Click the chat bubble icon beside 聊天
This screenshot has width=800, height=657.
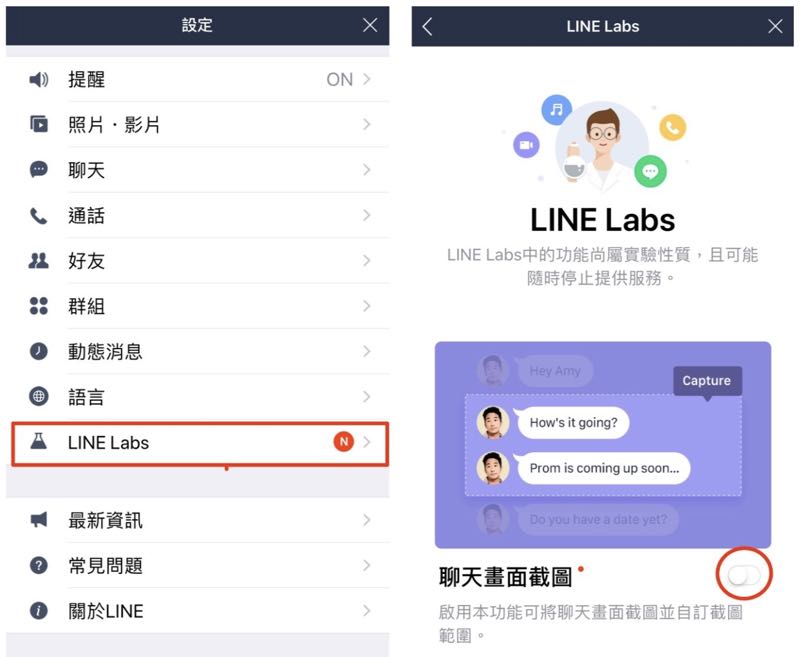click(x=39, y=169)
